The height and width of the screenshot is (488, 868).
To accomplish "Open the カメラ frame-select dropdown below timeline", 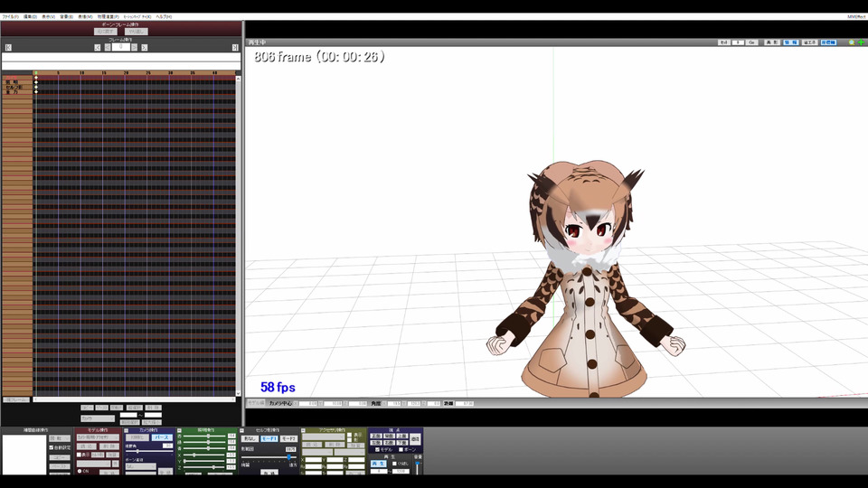I will pos(98,418).
